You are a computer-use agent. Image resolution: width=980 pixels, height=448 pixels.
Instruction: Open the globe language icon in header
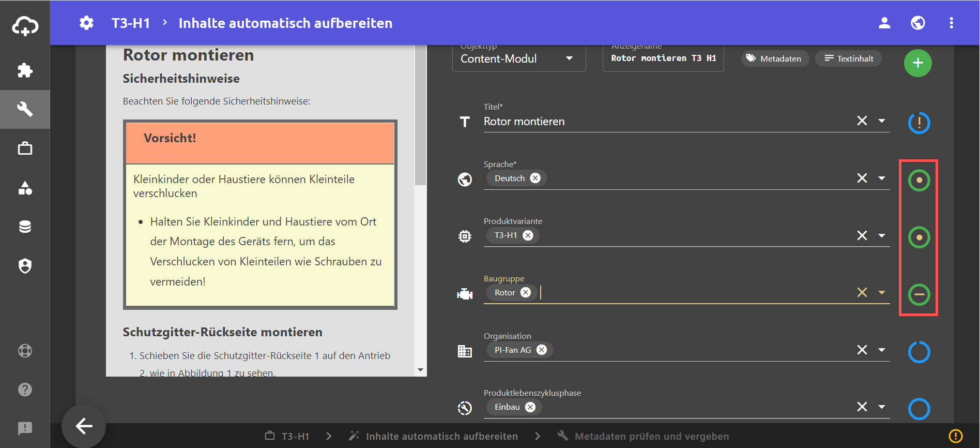(918, 23)
